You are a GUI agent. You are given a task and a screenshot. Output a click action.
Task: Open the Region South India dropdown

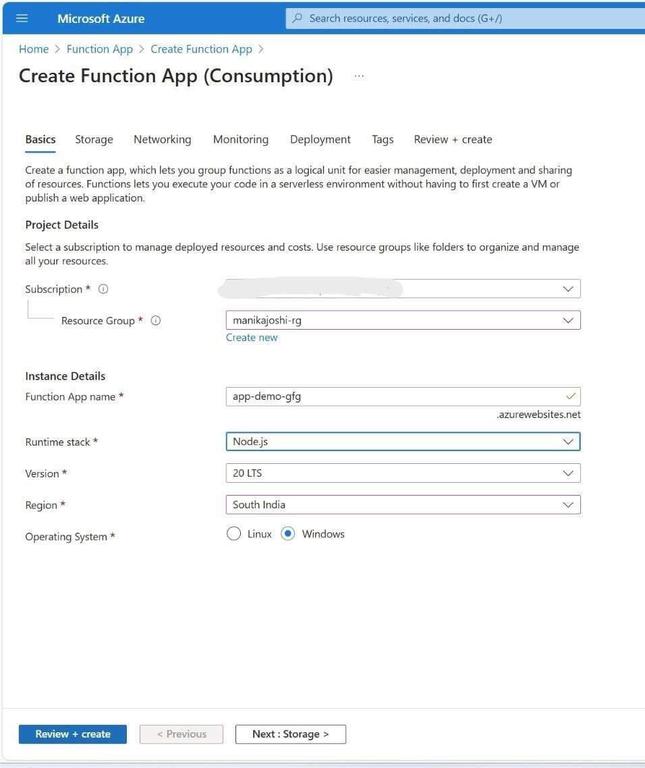click(403, 504)
